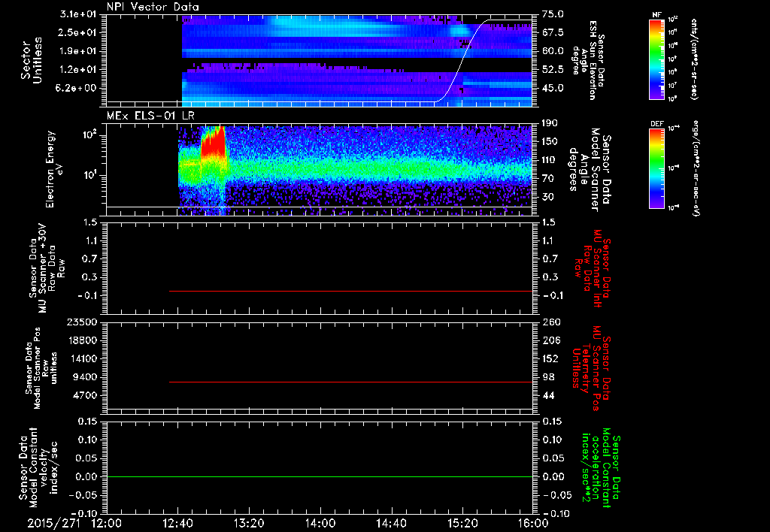Click the Sector Unitless axis title
Viewport: 770px width, 532px height.
[x=32, y=60]
